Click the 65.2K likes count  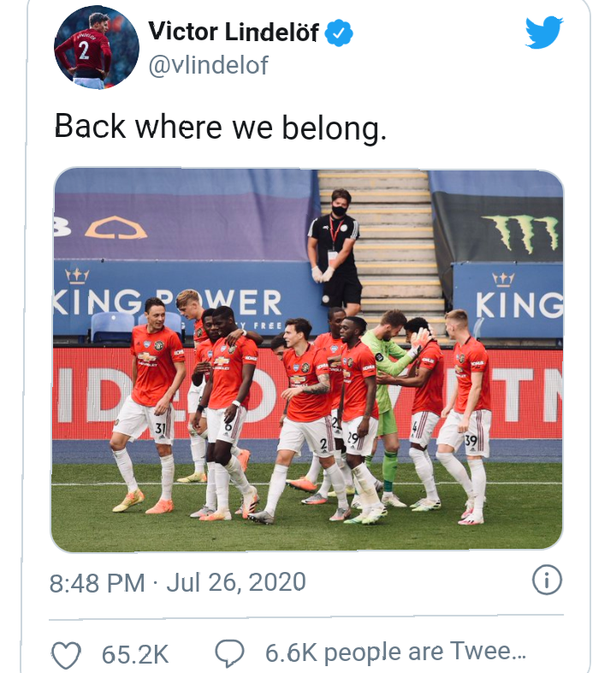135,656
